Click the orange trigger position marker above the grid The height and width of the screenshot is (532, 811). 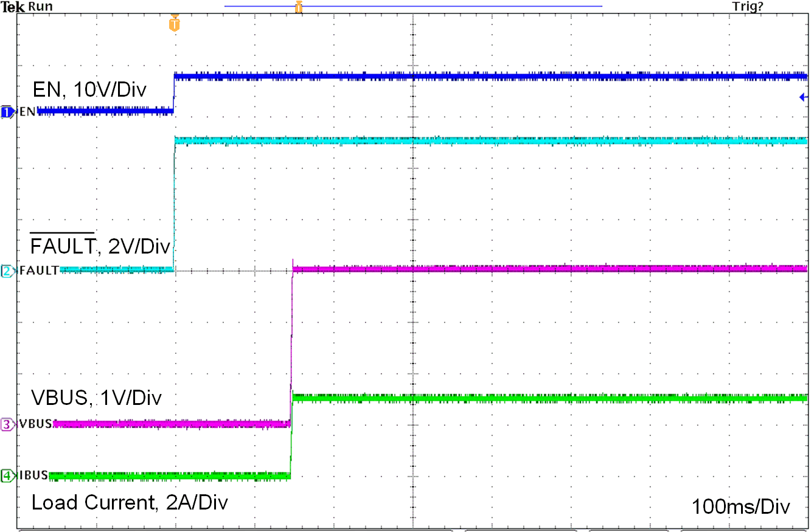[x=299, y=7]
